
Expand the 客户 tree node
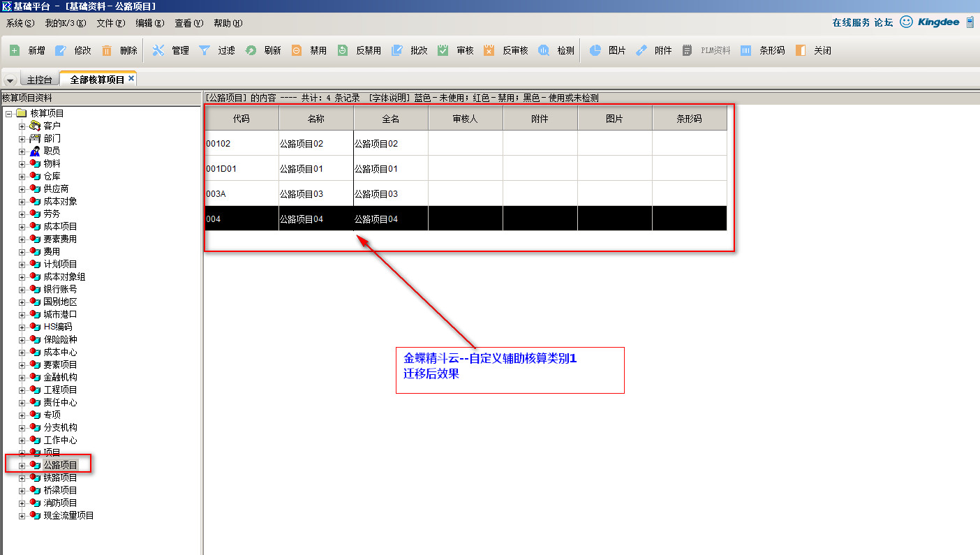coord(22,126)
